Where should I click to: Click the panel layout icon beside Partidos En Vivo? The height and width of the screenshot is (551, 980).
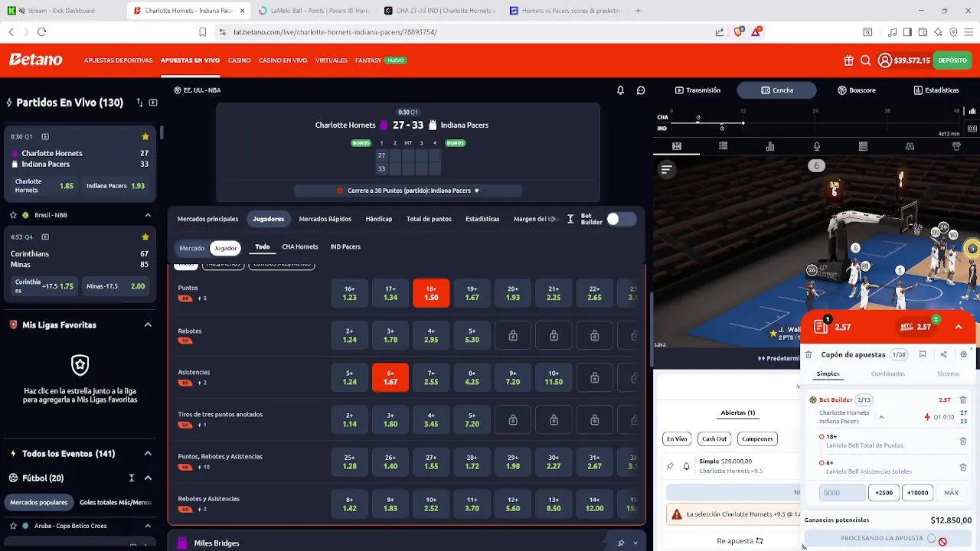pyautogui.click(x=153, y=103)
